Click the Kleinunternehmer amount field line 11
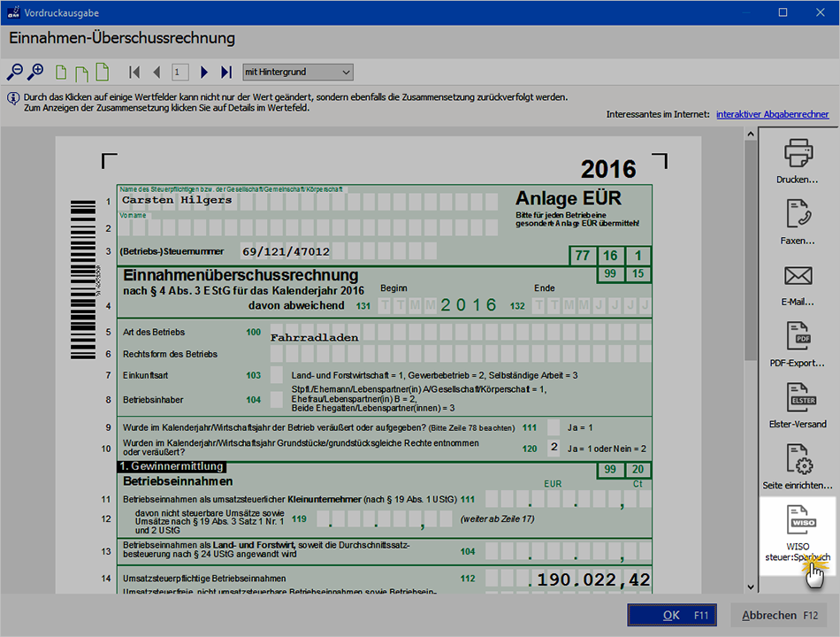The width and height of the screenshot is (840, 637). point(569,499)
